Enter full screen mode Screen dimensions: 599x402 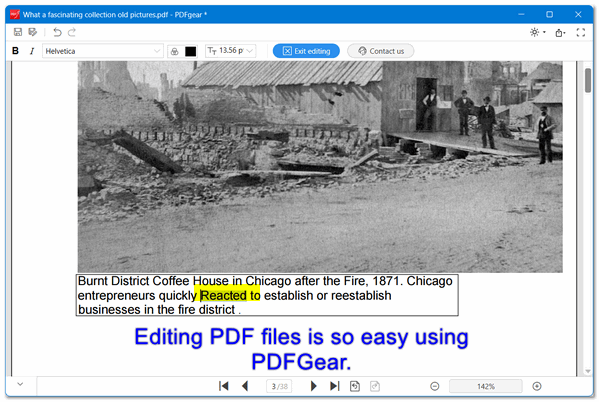(581, 32)
